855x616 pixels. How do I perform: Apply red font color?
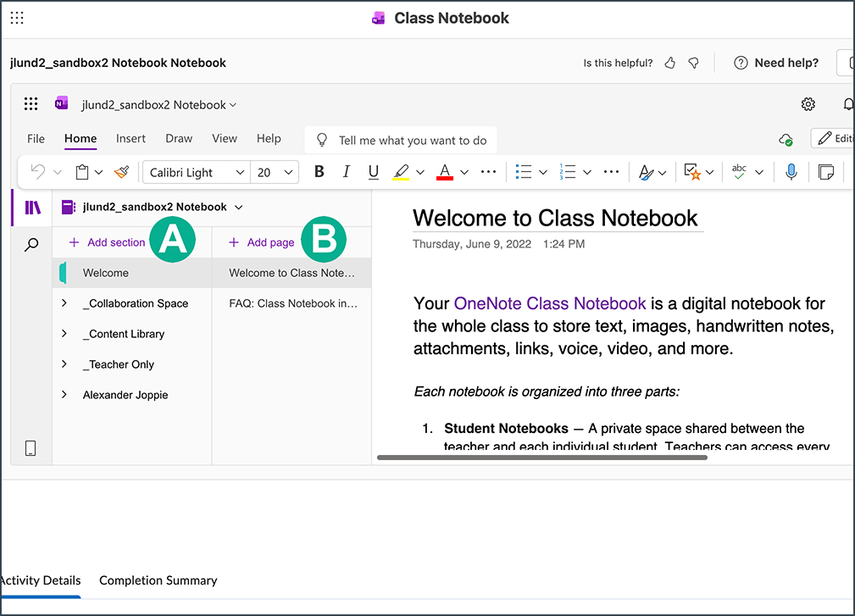pos(445,172)
